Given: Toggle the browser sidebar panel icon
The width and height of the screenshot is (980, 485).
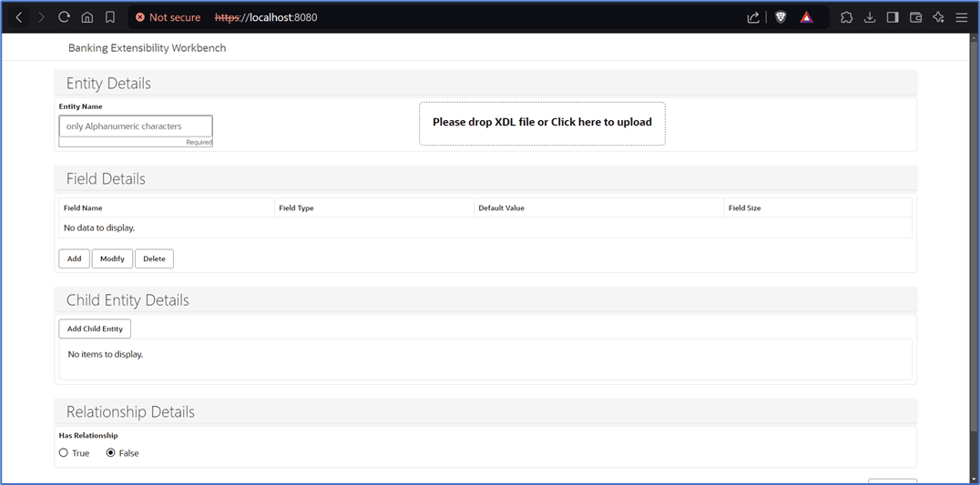Looking at the screenshot, I should pyautogui.click(x=893, y=17).
